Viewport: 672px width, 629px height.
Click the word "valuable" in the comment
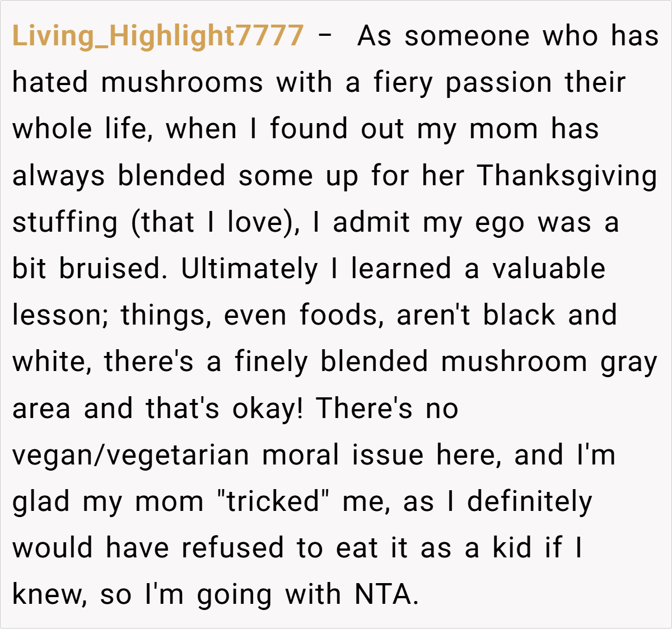[x=549, y=269]
